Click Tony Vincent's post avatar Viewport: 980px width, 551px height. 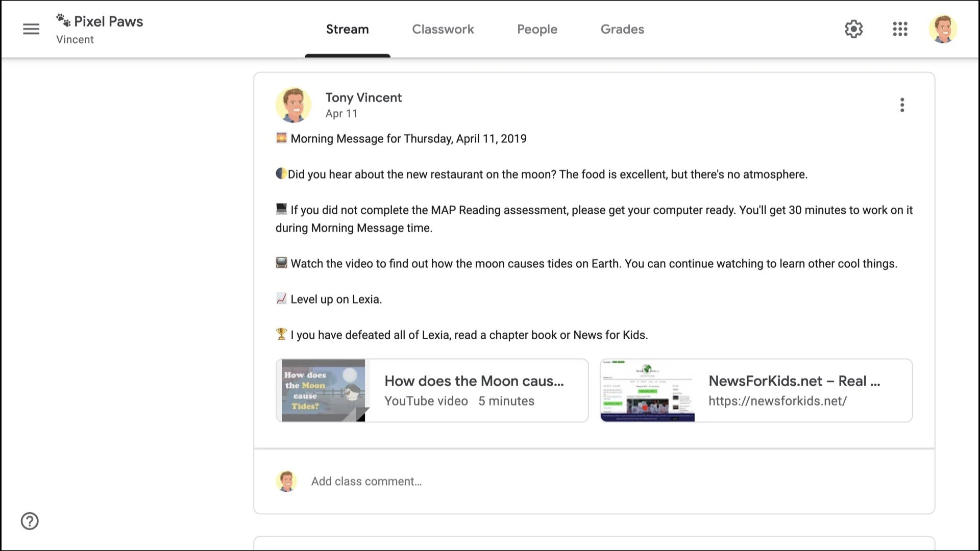(x=293, y=105)
